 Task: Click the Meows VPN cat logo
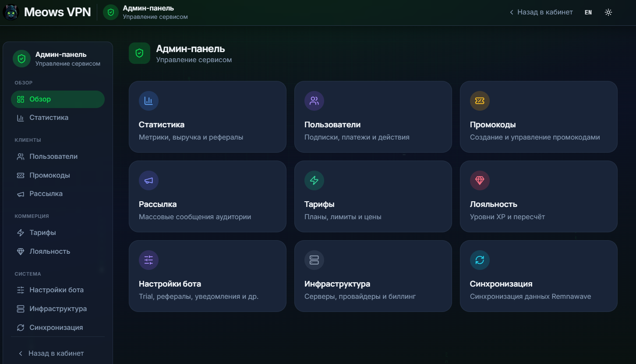click(x=11, y=12)
